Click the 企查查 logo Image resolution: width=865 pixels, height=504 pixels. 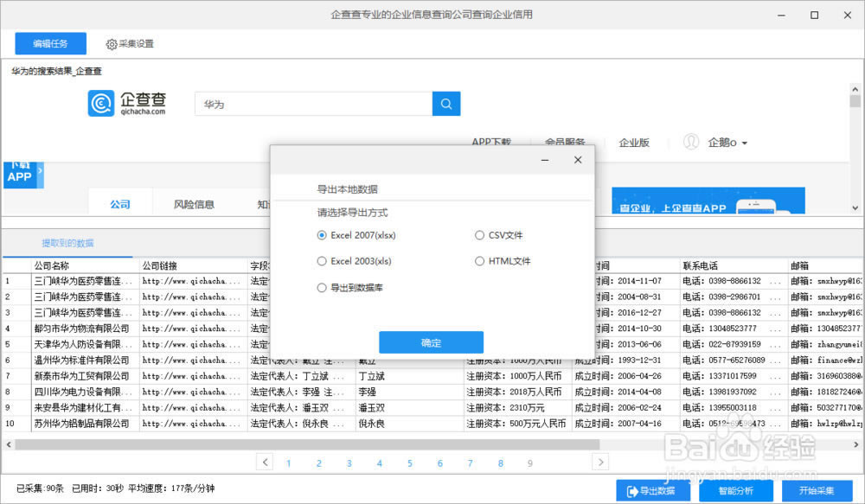coord(128,105)
